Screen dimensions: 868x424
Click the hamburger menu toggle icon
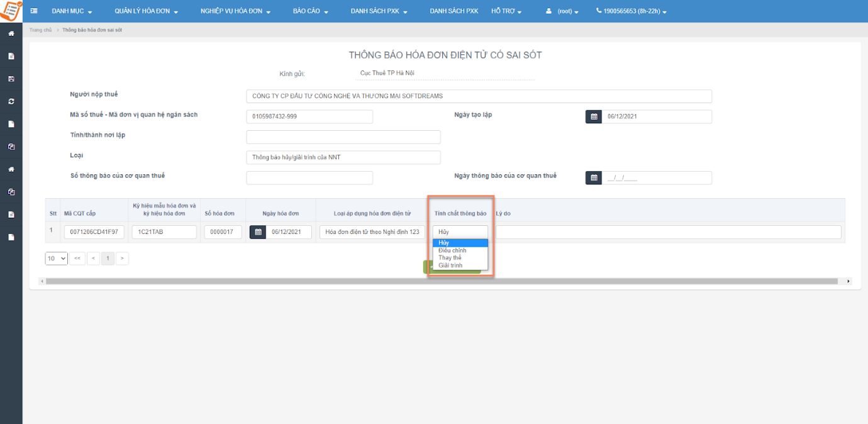coord(33,11)
